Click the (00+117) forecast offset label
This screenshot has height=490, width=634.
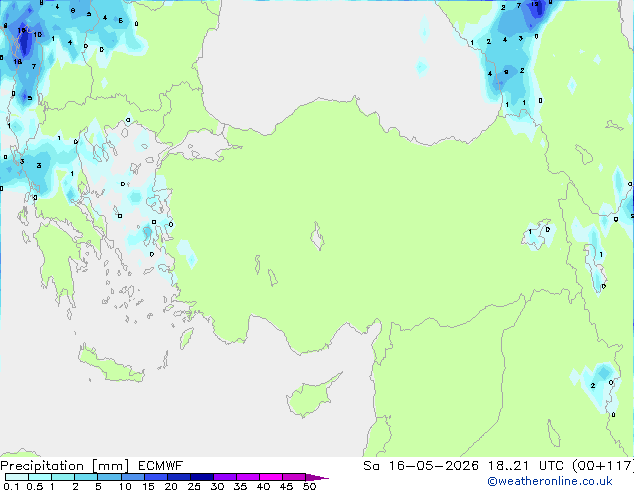602,466
